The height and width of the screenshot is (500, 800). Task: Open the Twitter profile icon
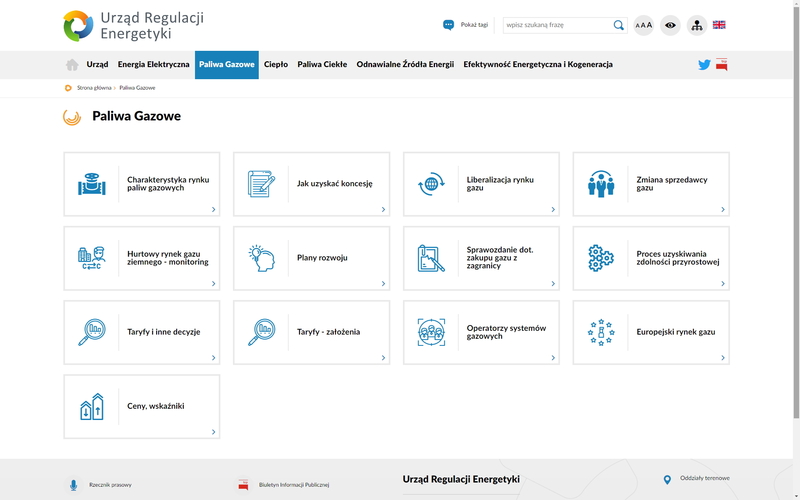tap(704, 65)
